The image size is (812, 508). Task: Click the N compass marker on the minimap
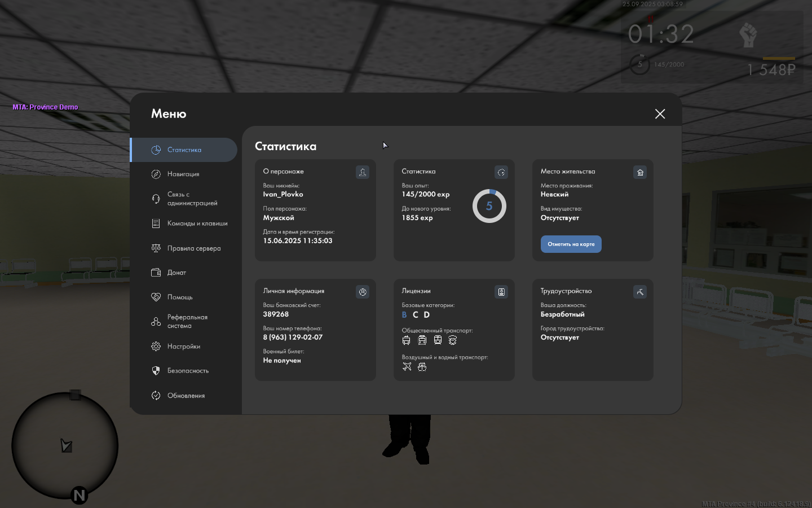pos(79,496)
